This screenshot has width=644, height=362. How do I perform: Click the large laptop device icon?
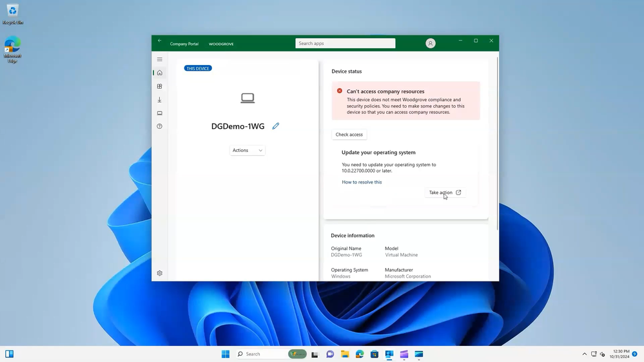(x=248, y=98)
